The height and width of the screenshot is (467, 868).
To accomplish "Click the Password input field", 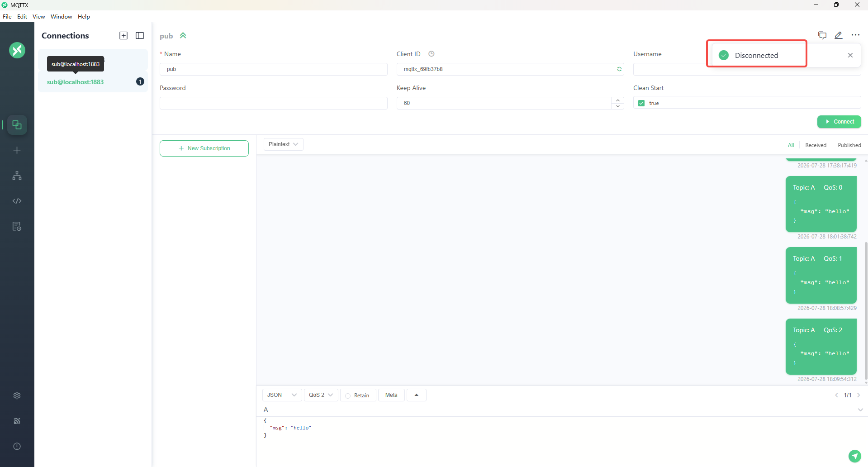I will tap(274, 103).
